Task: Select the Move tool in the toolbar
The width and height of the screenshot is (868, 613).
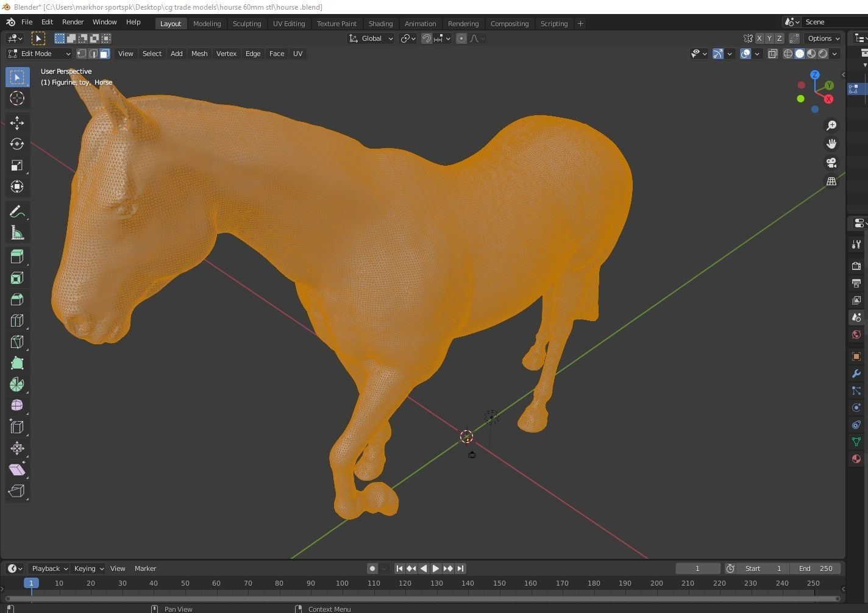Action: [x=17, y=122]
